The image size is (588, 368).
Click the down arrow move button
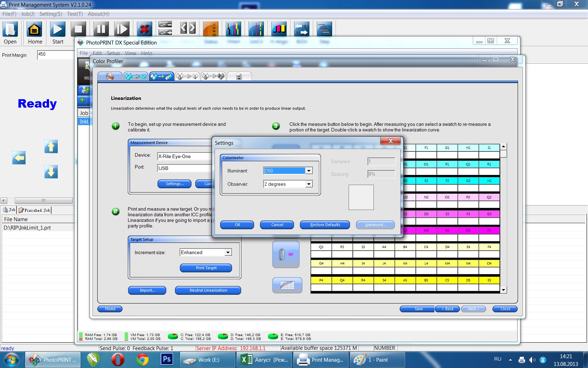pos(51,172)
